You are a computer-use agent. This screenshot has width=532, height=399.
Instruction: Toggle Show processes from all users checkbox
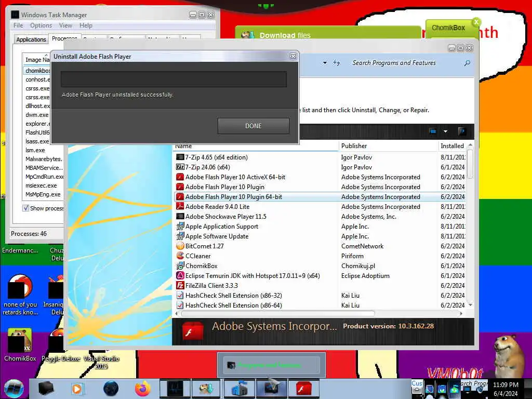[25, 208]
